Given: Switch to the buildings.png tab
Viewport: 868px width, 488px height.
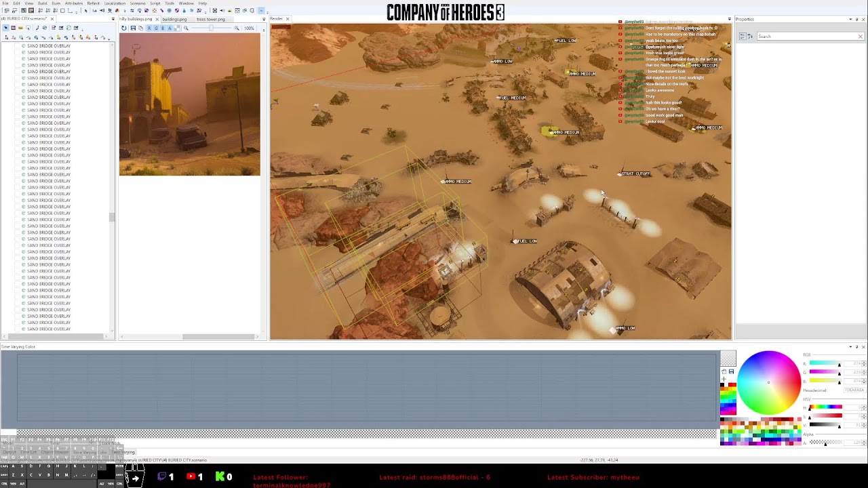Looking at the screenshot, I should (174, 19).
